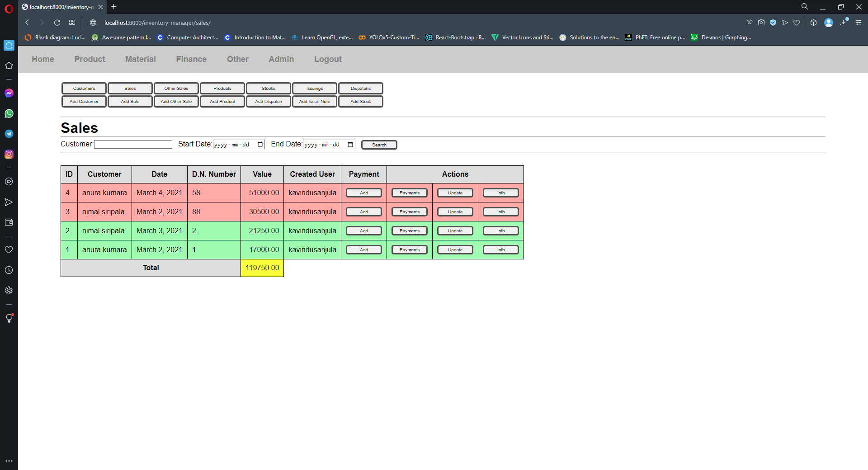Image resolution: width=868 pixels, height=470 pixels.
Task: Reload the current page
Action: point(57,23)
